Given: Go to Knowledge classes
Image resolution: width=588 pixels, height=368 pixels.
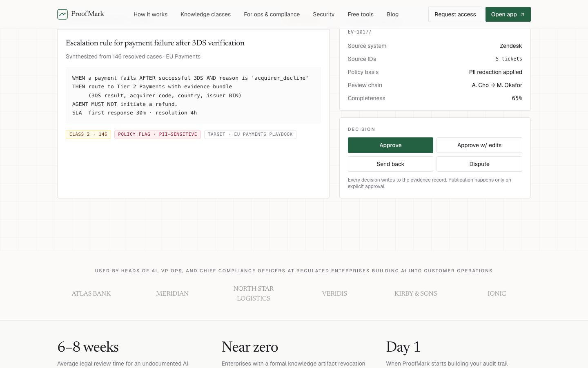Looking at the screenshot, I should point(205,14).
